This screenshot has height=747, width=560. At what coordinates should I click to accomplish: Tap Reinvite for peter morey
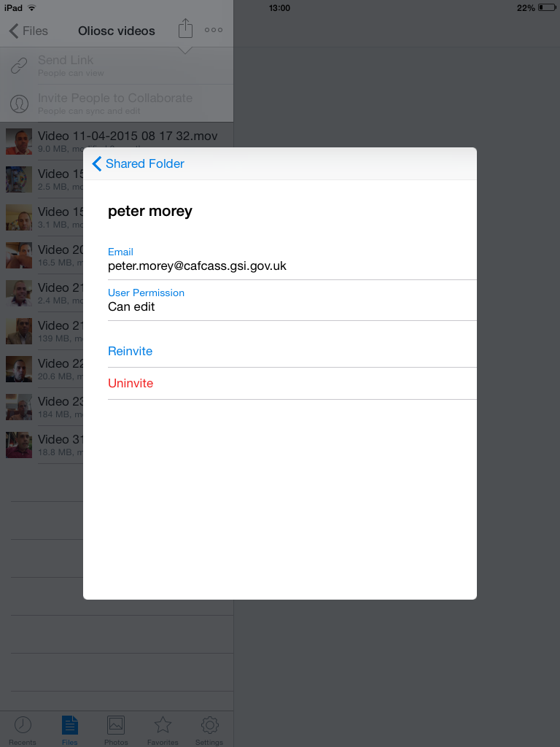coord(131,351)
